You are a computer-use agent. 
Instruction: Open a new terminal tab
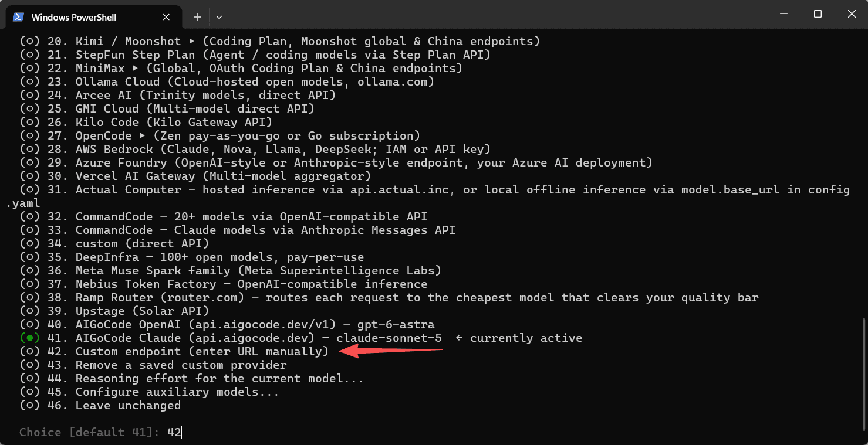[197, 17]
